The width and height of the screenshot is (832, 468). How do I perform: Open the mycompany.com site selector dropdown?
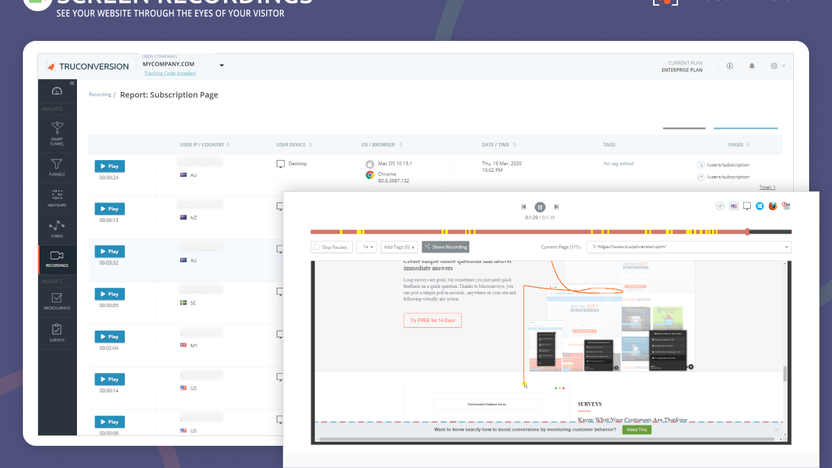pos(222,66)
